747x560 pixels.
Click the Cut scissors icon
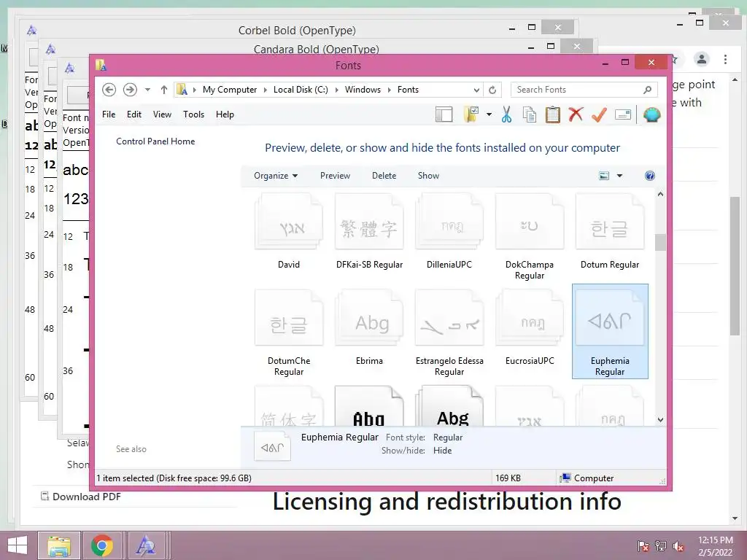[x=506, y=114]
